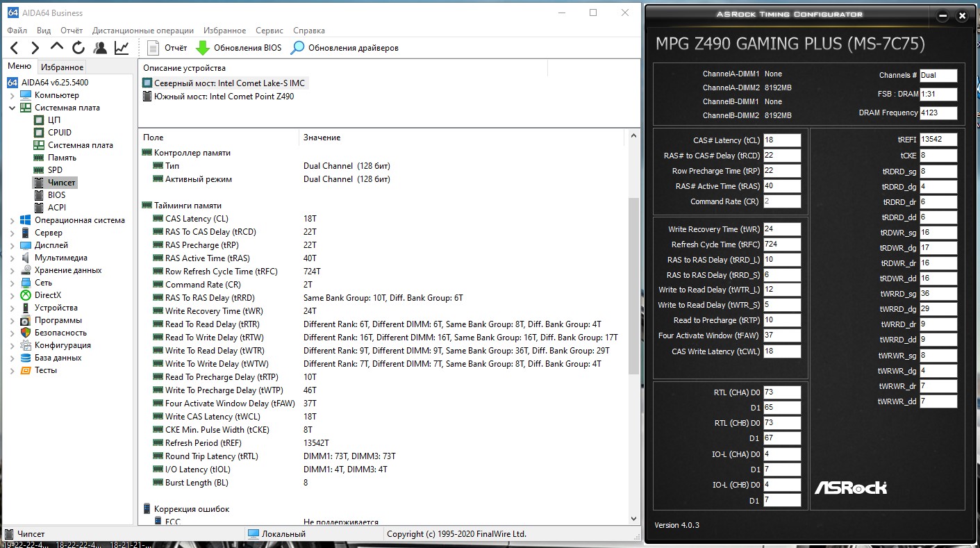Select the ЦП item in the tree
The height and width of the screenshot is (548, 980).
[x=53, y=120]
